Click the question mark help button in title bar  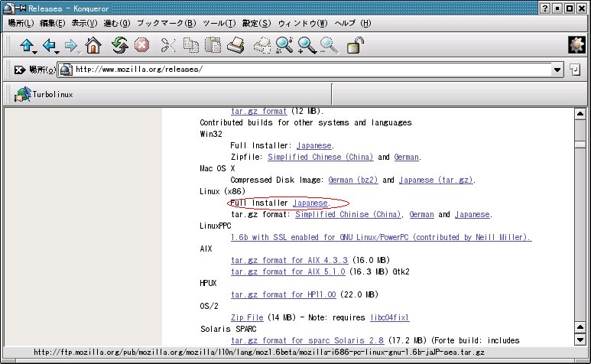[544, 8]
